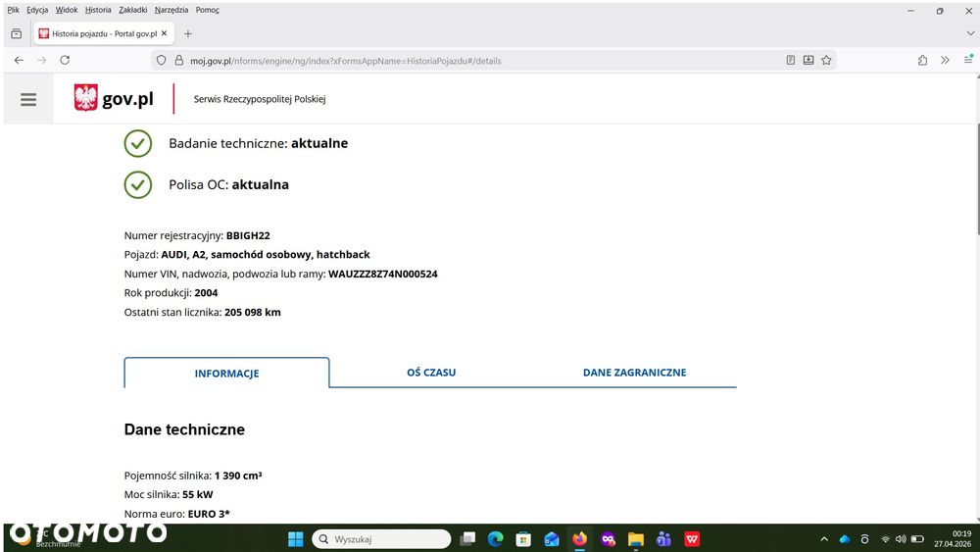
Task: Switch to the DANE ZAGRANICZNE tab
Action: [634, 373]
